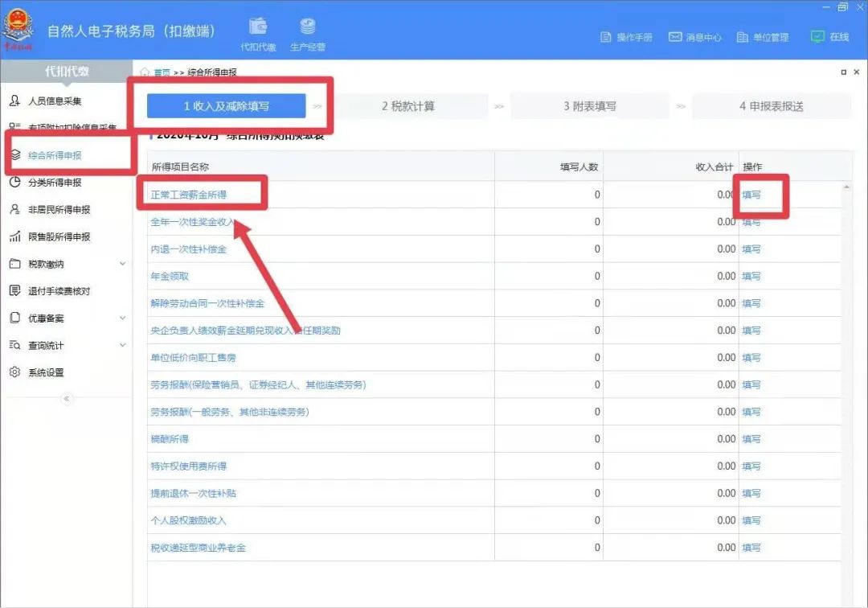Screen dimensions: 868x608
Task: Click the 非居民所得申报 person icon
Action: point(15,209)
